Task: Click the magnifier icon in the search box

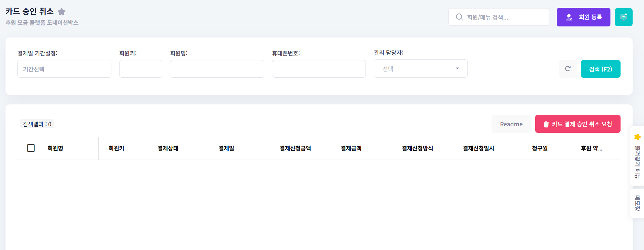Action: (x=459, y=17)
